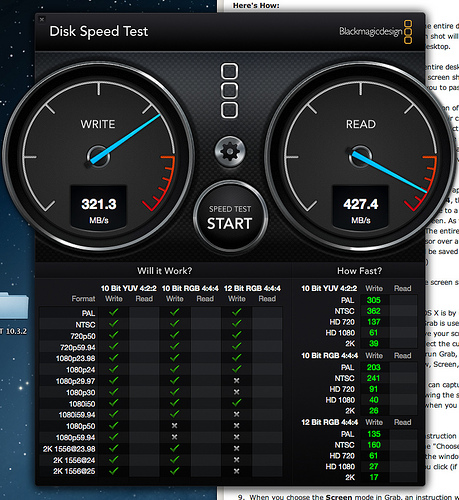The width and height of the screenshot is (459, 500).
Task: Open settings via the gear icon
Action: pyautogui.click(x=230, y=152)
